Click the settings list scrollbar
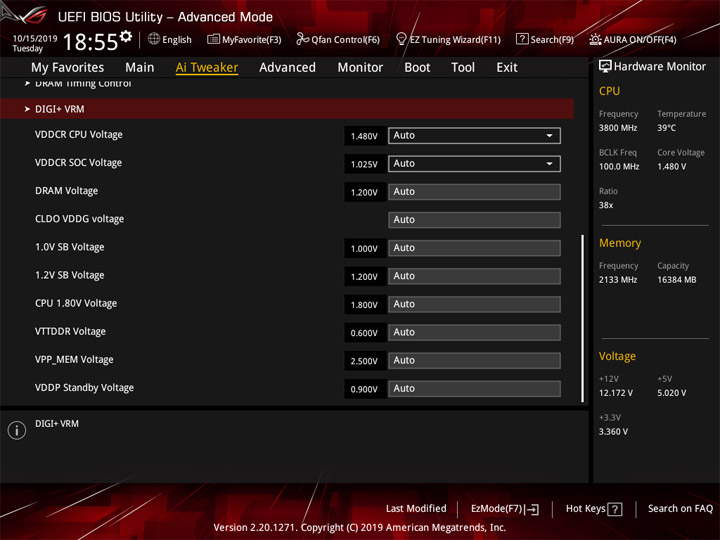 pyautogui.click(x=582, y=319)
